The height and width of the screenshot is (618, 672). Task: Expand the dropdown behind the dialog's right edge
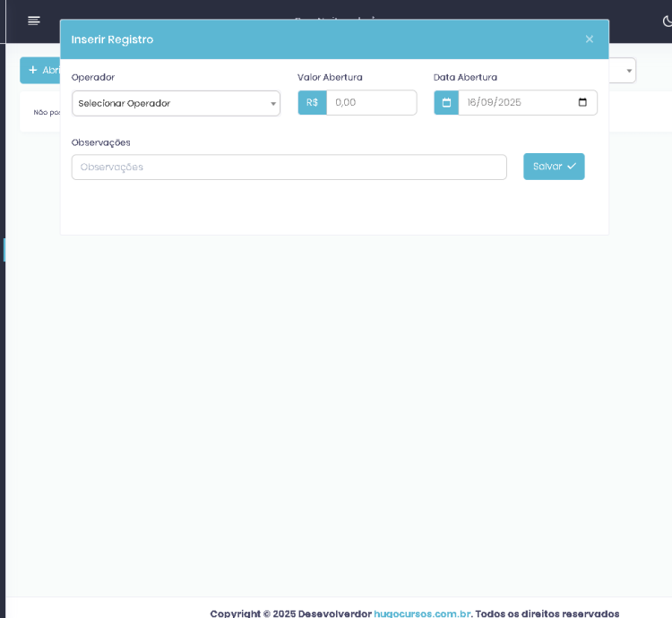[628, 71]
